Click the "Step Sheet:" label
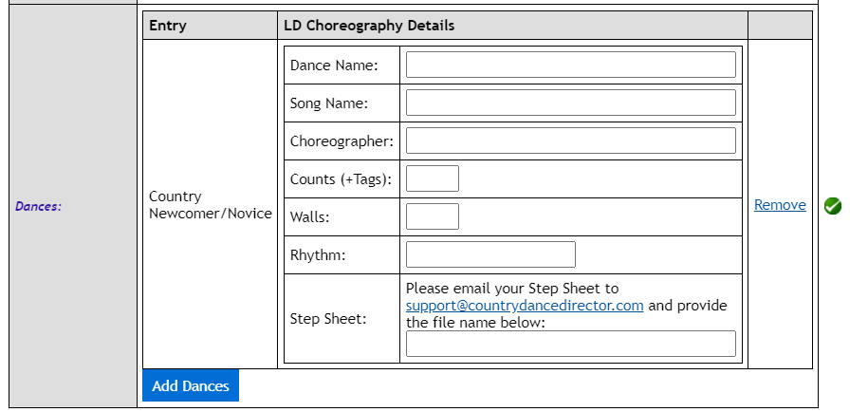The image size is (868, 412). (x=328, y=319)
